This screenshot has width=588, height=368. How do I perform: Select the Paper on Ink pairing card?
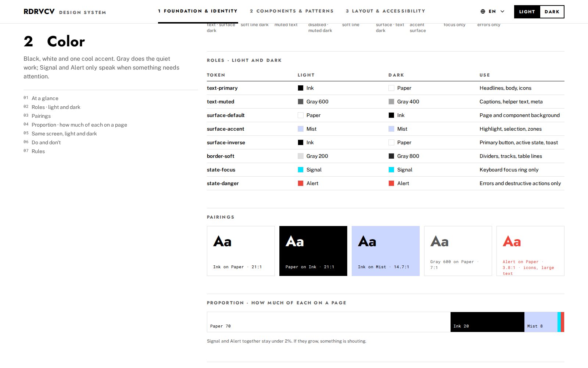pyautogui.click(x=313, y=251)
